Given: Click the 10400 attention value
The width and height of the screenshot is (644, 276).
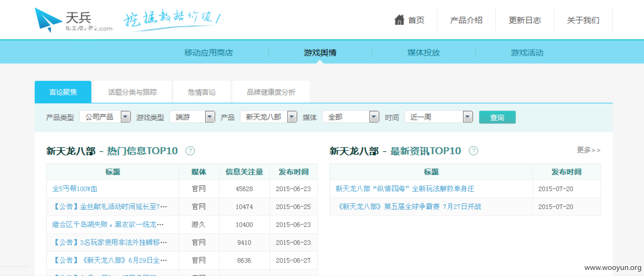Looking at the screenshot, I should pyautogui.click(x=244, y=225).
